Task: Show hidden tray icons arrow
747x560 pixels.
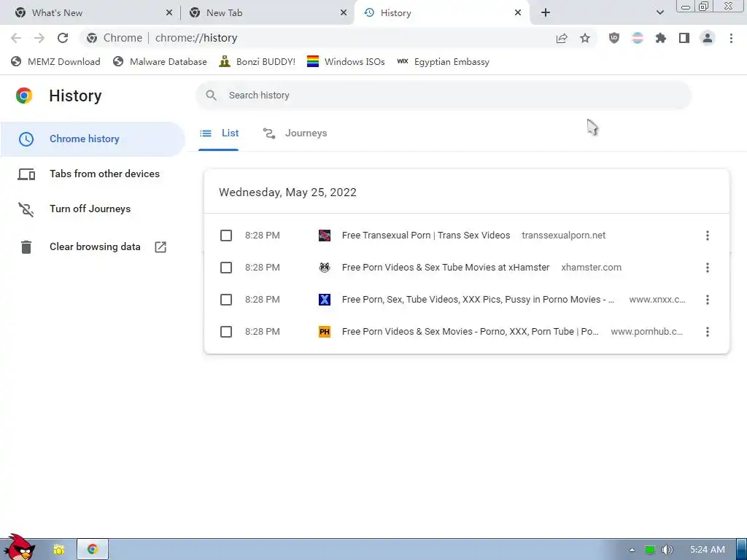Action: click(x=632, y=550)
